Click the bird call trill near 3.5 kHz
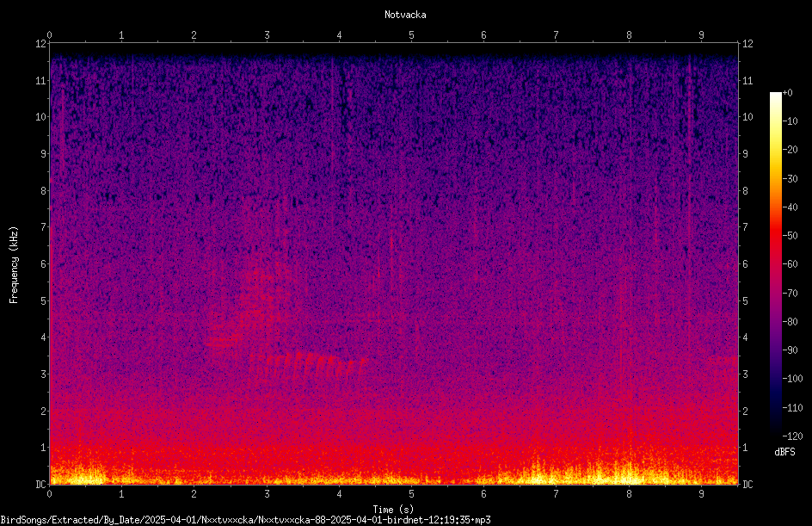 [x=309, y=365]
